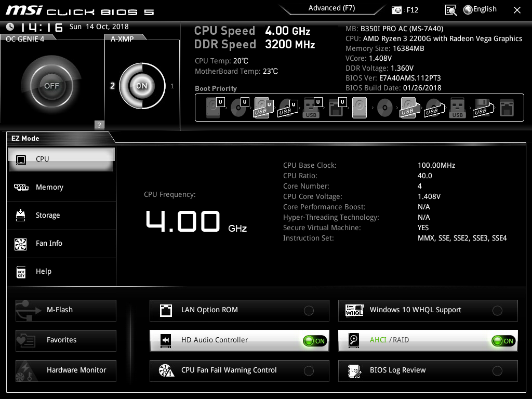This screenshot has width=532, height=399.
Task: Switch to Advanced (F7) mode
Action: coord(332,8)
